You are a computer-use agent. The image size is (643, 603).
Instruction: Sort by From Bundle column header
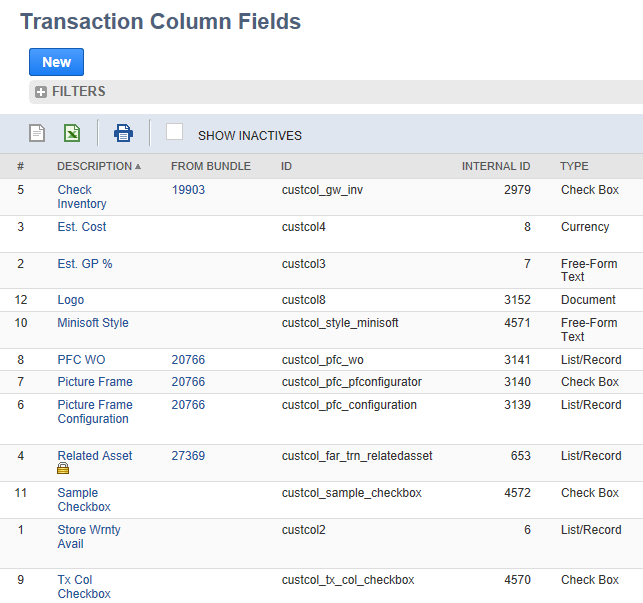click(x=210, y=166)
